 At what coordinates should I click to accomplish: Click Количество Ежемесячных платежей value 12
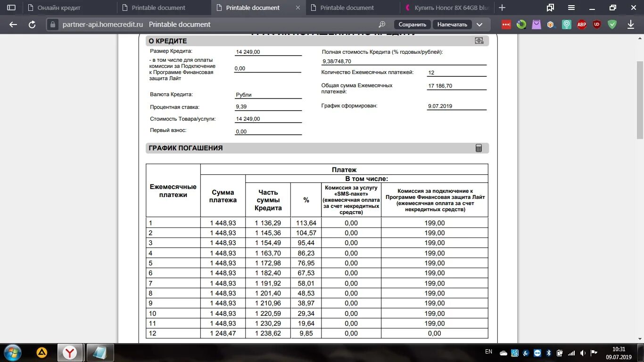431,73
